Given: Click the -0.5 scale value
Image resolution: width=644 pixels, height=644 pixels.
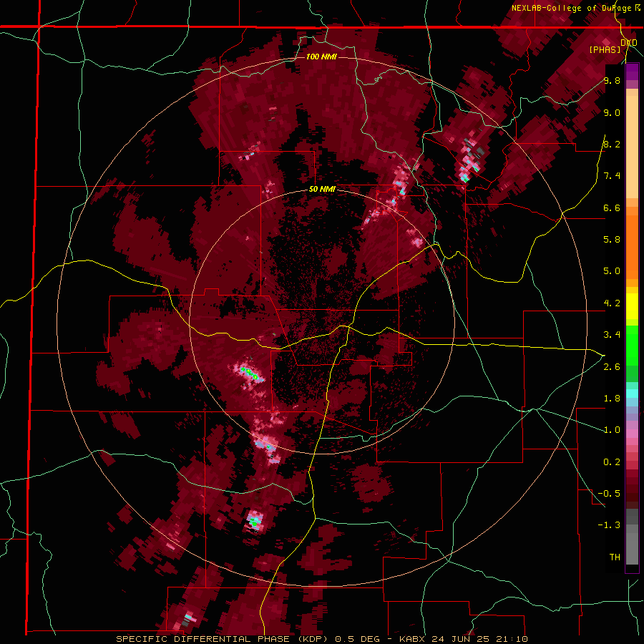Looking at the screenshot, I should tap(610, 493).
